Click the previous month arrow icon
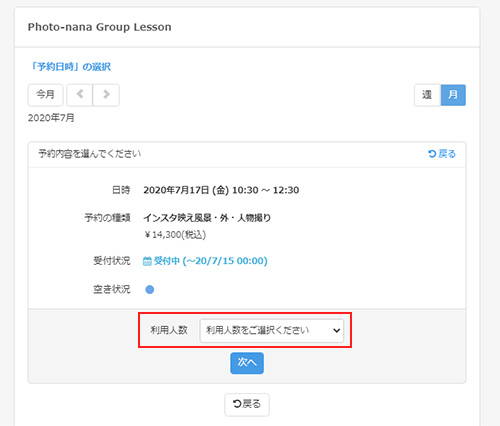This screenshot has height=426, width=500. [x=80, y=95]
